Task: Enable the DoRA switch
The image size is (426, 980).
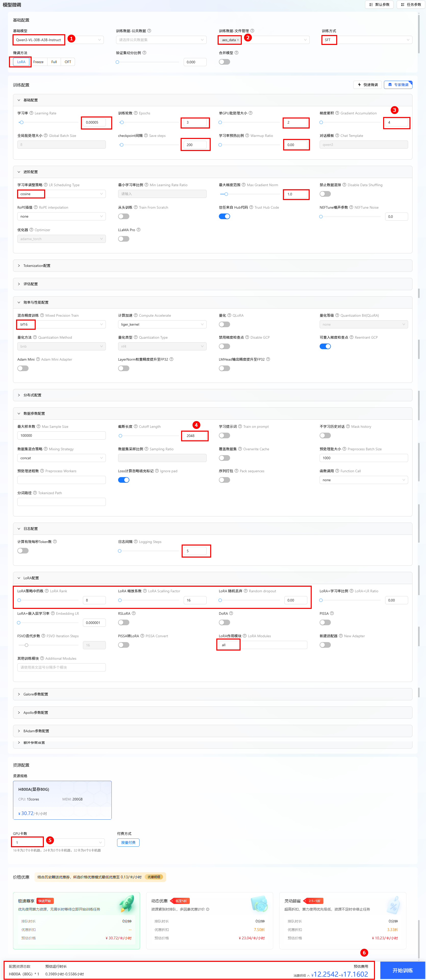Action: [x=224, y=622]
